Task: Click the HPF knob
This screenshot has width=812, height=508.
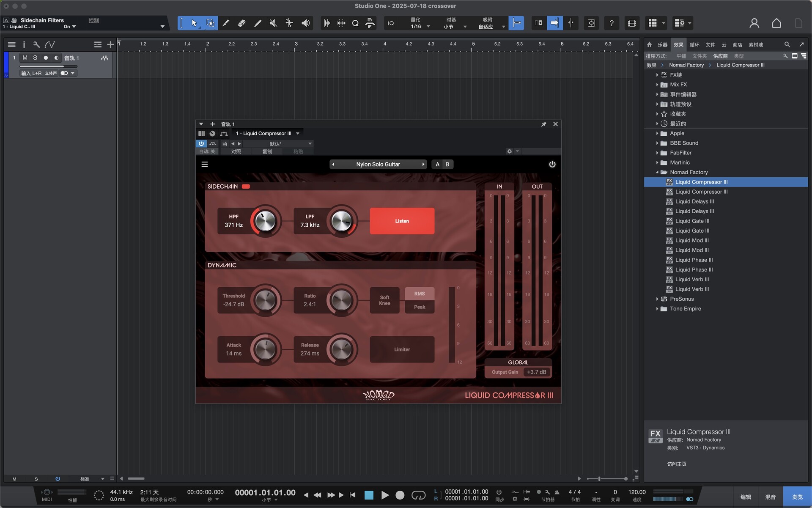Action: coord(266,221)
